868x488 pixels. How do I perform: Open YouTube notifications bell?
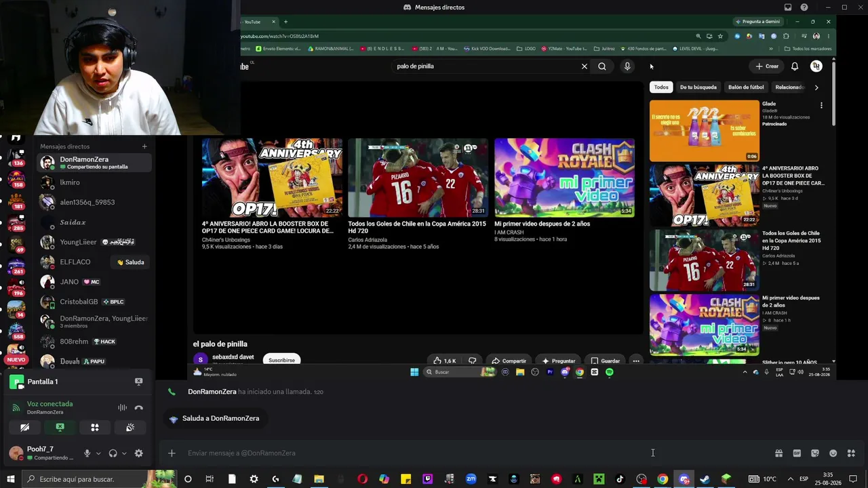pos(795,66)
